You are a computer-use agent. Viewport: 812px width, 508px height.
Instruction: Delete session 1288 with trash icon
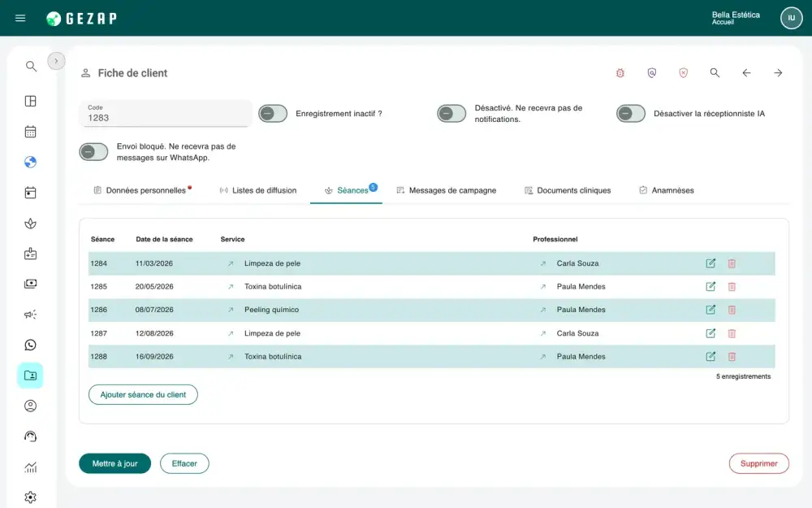(x=732, y=357)
